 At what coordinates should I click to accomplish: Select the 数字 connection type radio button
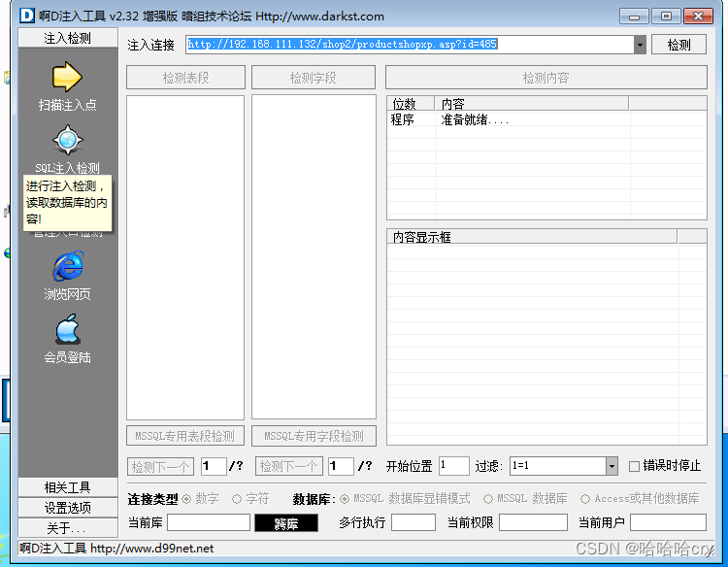click(x=186, y=499)
